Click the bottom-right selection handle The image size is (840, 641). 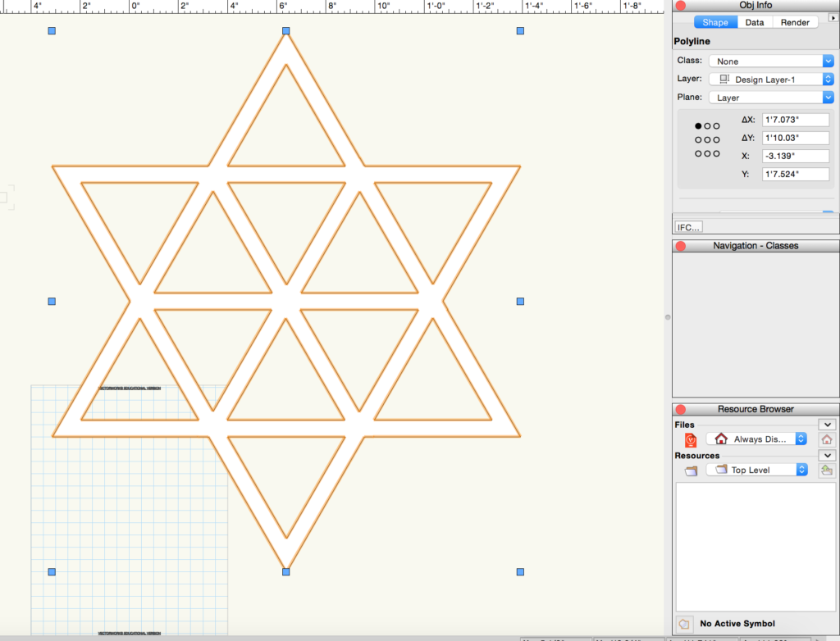click(x=520, y=572)
